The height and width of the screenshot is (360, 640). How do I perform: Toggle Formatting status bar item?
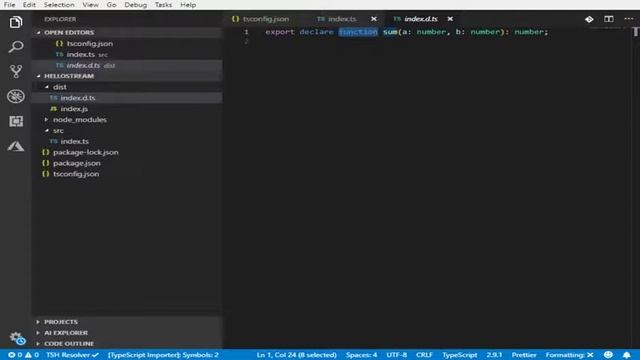coord(569,355)
